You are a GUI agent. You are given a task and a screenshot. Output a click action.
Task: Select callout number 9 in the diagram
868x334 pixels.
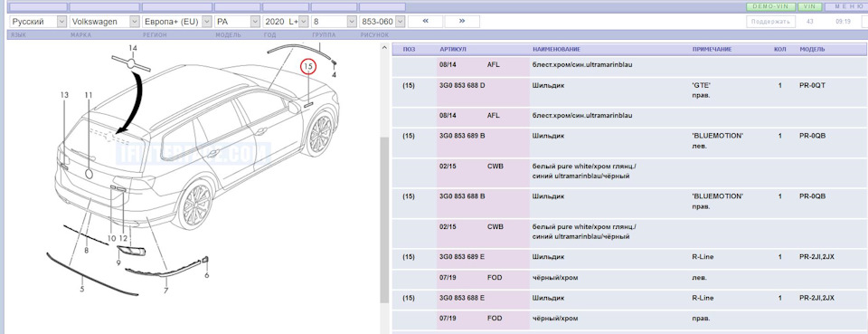pos(118,263)
